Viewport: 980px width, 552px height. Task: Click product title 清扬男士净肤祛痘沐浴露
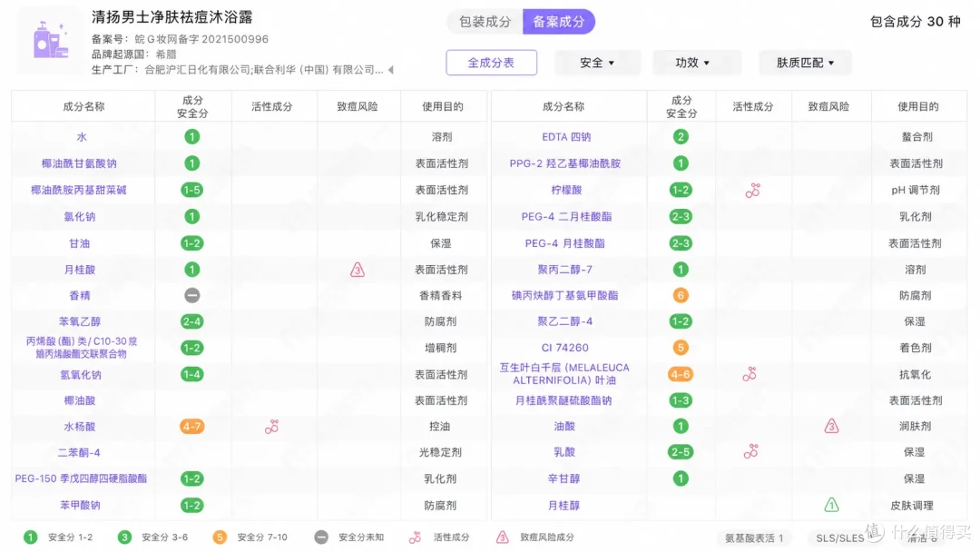click(x=171, y=17)
